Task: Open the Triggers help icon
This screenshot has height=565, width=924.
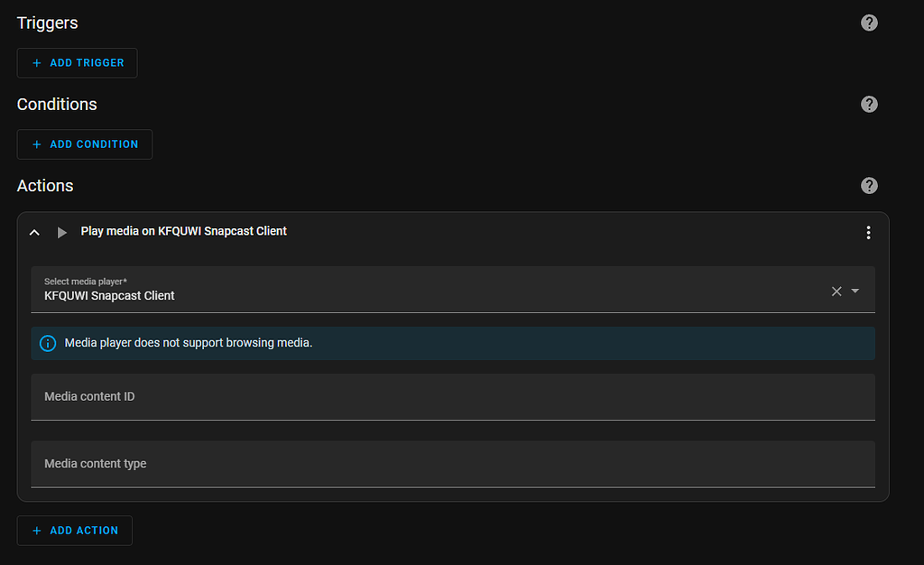Action: click(x=869, y=23)
